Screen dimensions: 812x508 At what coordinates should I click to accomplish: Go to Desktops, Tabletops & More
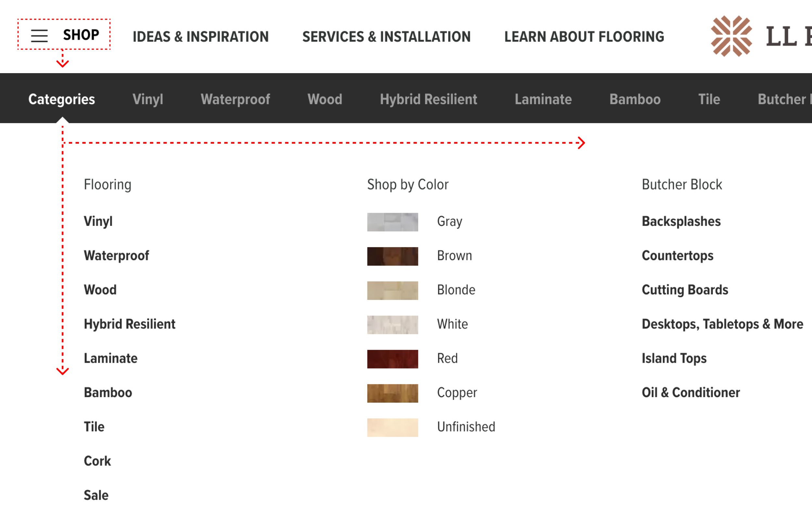click(722, 324)
